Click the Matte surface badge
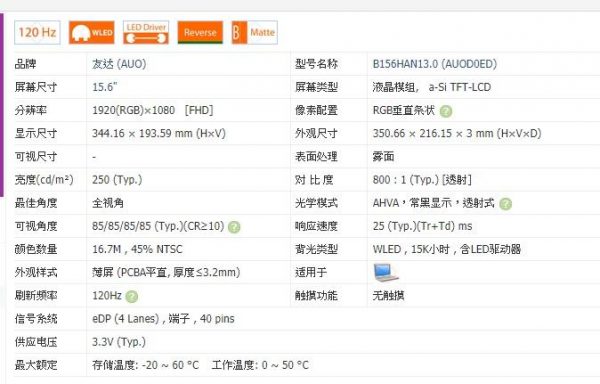Screen dimensions: 600x384 pyautogui.click(x=255, y=33)
